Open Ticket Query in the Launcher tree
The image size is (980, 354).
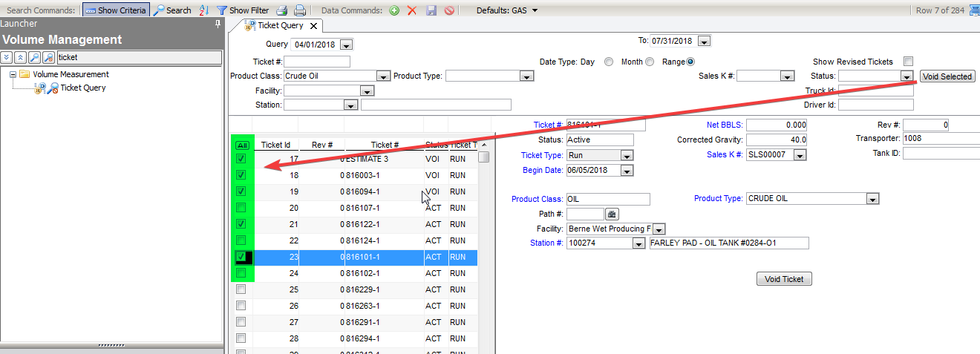82,88
